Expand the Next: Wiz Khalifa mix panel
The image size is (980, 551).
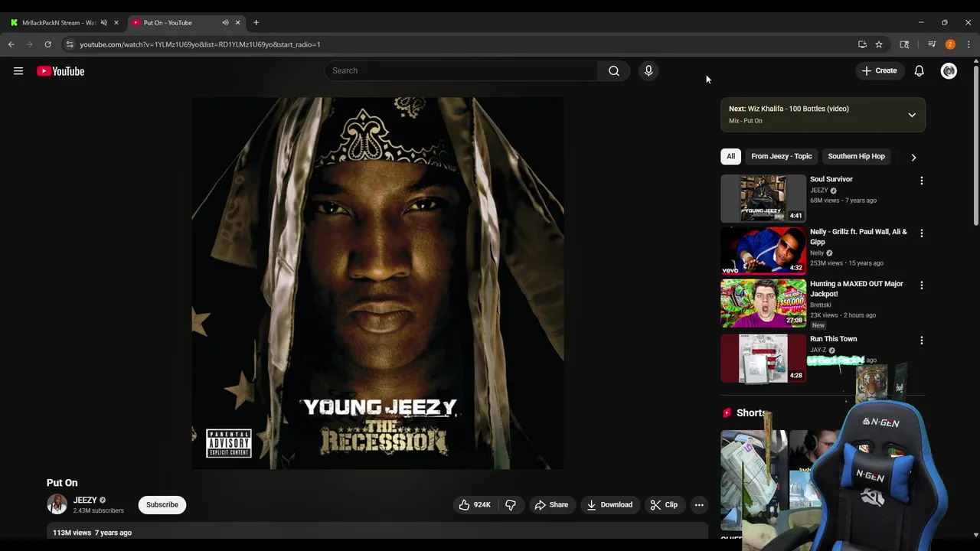point(912,115)
